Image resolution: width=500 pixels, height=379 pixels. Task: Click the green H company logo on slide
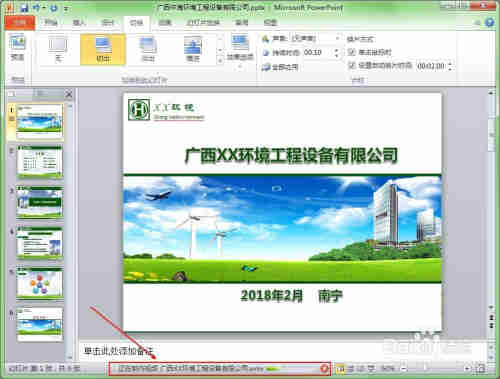pos(139,109)
